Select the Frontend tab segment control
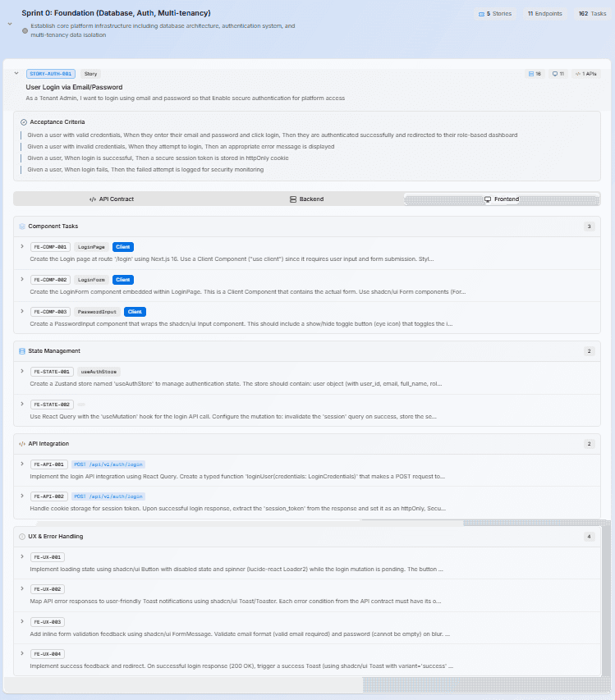The height and width of the screenshot is (700, 615). 503,199
